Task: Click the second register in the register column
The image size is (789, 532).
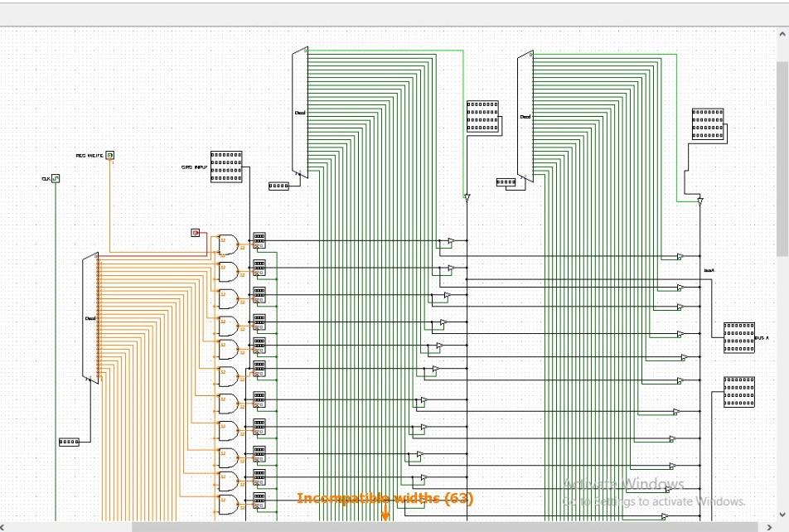Action: click(259, 267)
